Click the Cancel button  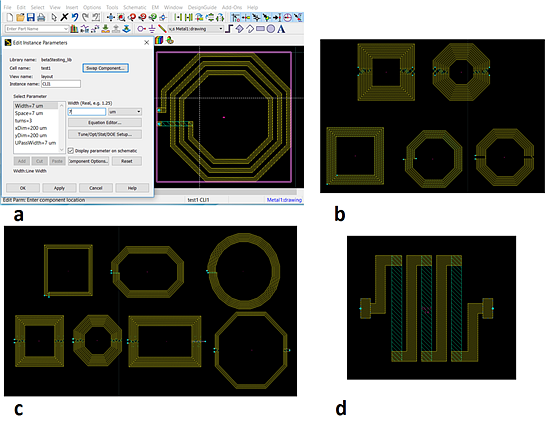(96, 188)
